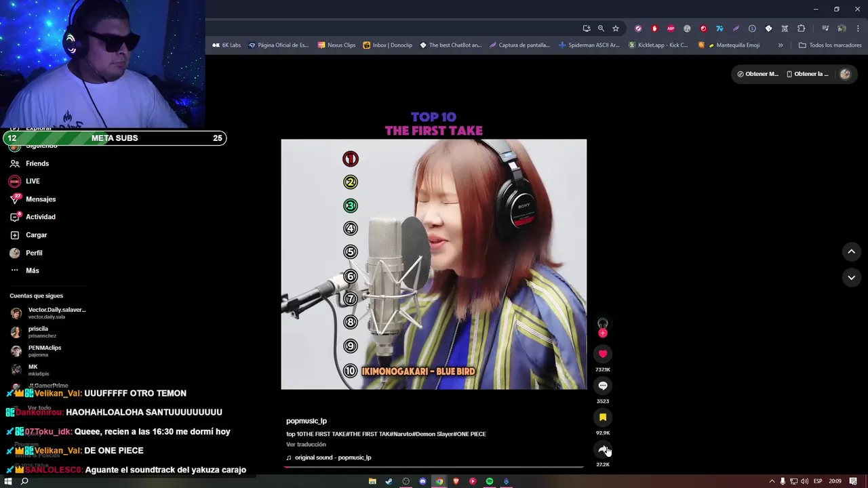Image resolution: width=868 pixels, height=488 pixels.
Task: Click the install app icon in address bar
Action: click(x=587, y=28)
